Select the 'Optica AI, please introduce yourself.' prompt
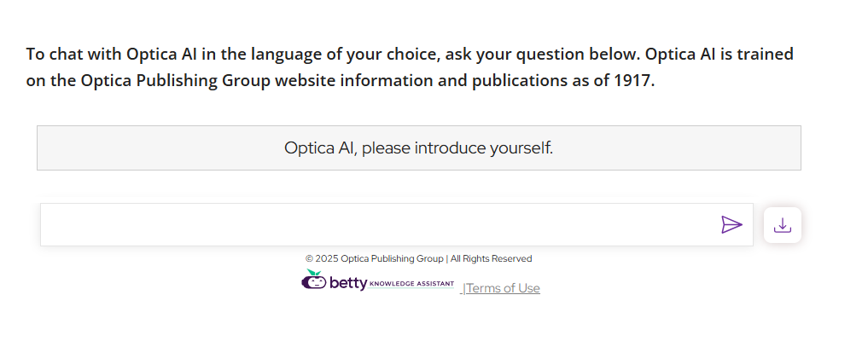This screenshot has width=868, height=347. [418, 147]
